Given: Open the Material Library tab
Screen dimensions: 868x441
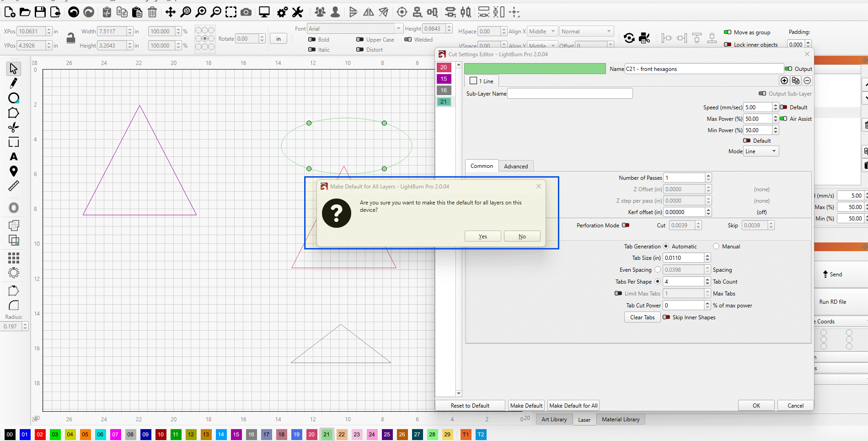Looking at the screenshot, I should coord(621,419).
